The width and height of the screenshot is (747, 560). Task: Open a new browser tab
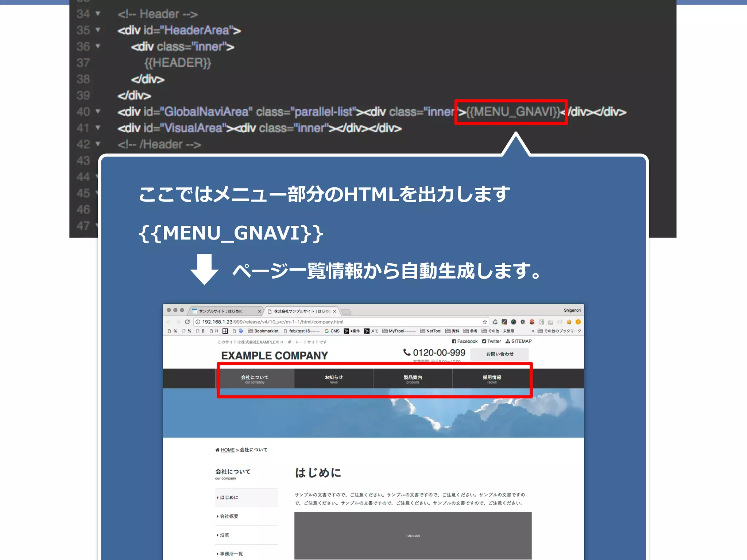click(346, 311)
